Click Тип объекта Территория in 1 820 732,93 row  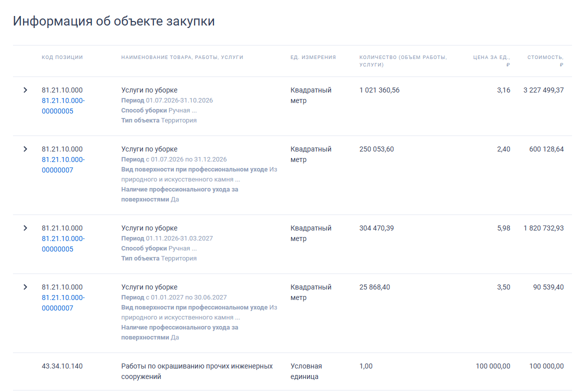tap(159, 258)
